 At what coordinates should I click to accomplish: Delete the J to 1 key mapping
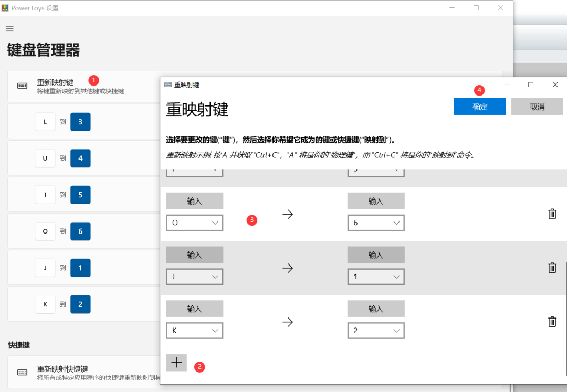(x=552, y=268)
